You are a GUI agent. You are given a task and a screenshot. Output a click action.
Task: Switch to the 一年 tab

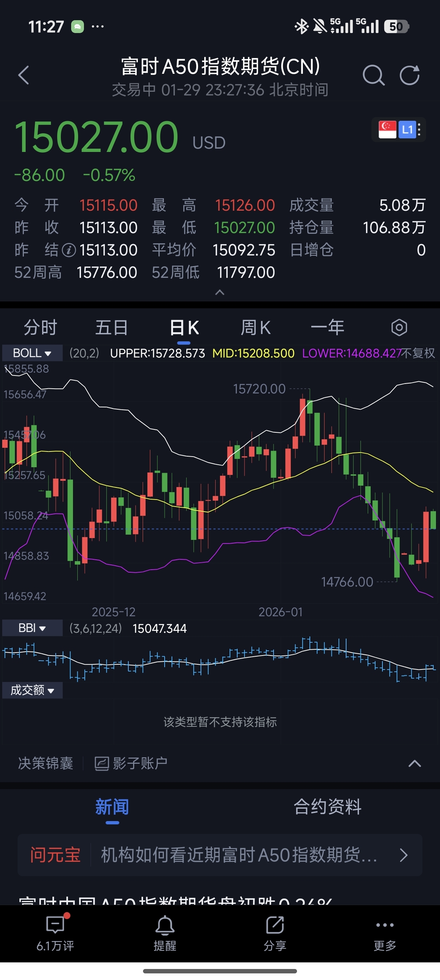pos(327,327)
